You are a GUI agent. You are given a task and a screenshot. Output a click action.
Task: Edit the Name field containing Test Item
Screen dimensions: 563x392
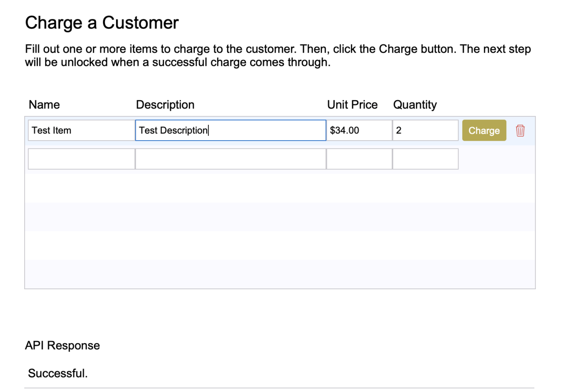click(81, 131)
